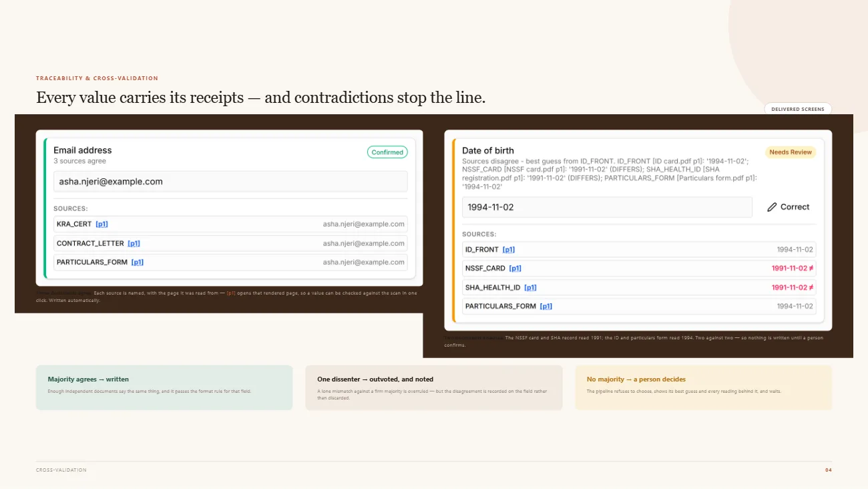Open the [p1] link beside NSSF_CARD

515,269
